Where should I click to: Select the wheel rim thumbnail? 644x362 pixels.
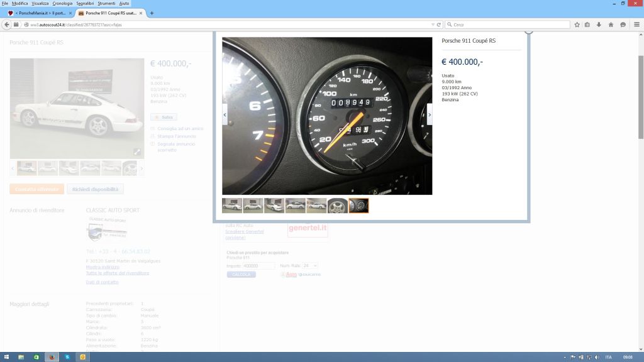pyautogui.click(x=338, y=206)
